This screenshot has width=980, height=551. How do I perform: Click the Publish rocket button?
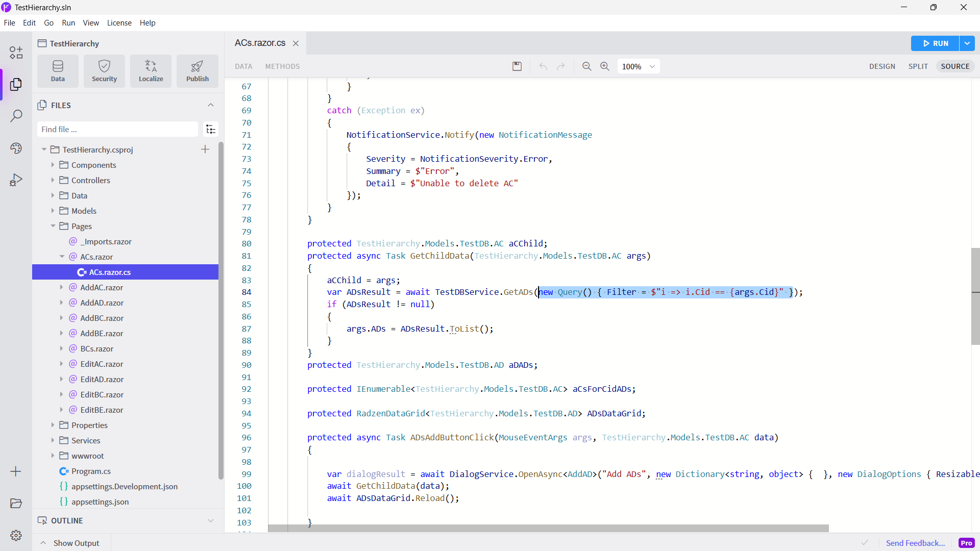click(x=198, y=71)
